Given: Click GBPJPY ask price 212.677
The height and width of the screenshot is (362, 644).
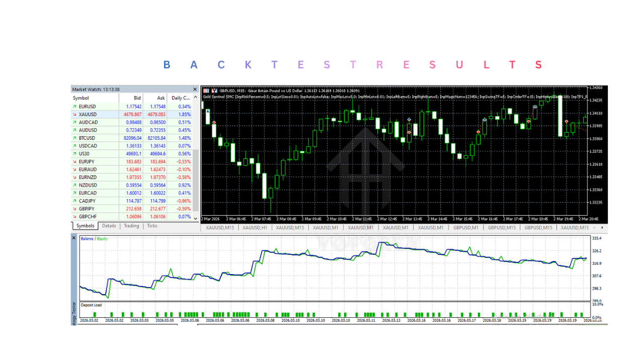Looking at the screenshot, I should pos(157,209).
